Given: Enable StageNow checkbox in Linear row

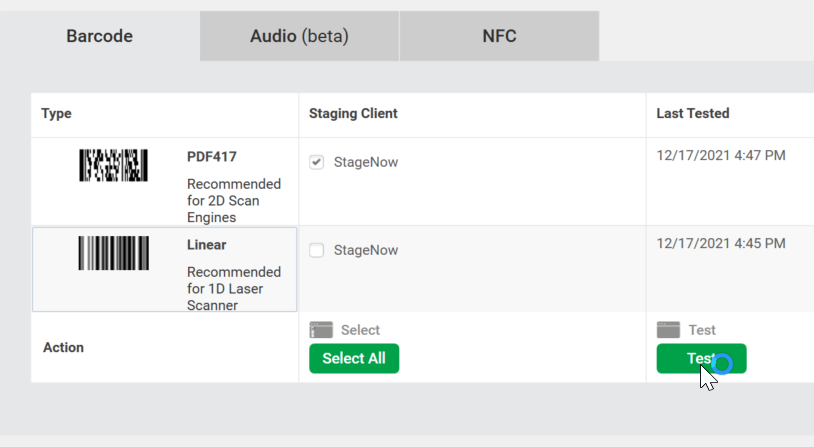Looking at the screenshot, I should (317, 250).
